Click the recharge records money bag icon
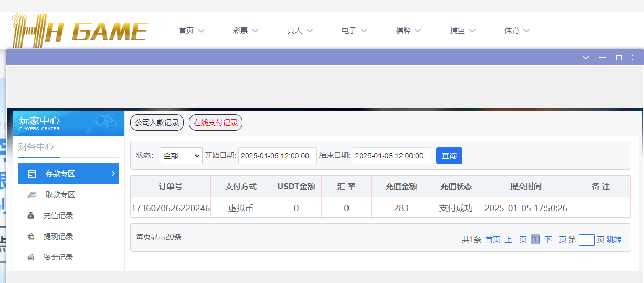644x283 pixels. pyautogui.click(x=31, y=215)
